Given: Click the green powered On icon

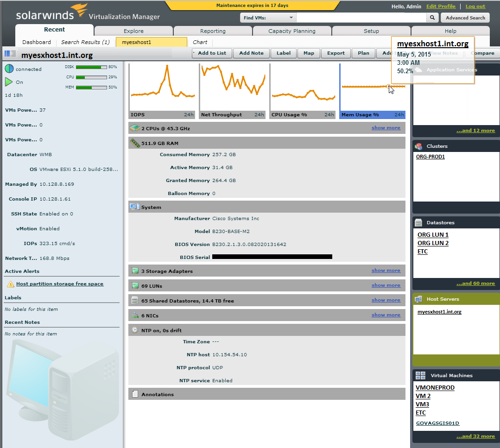Looking at the screenshot, I should point(9,82).
